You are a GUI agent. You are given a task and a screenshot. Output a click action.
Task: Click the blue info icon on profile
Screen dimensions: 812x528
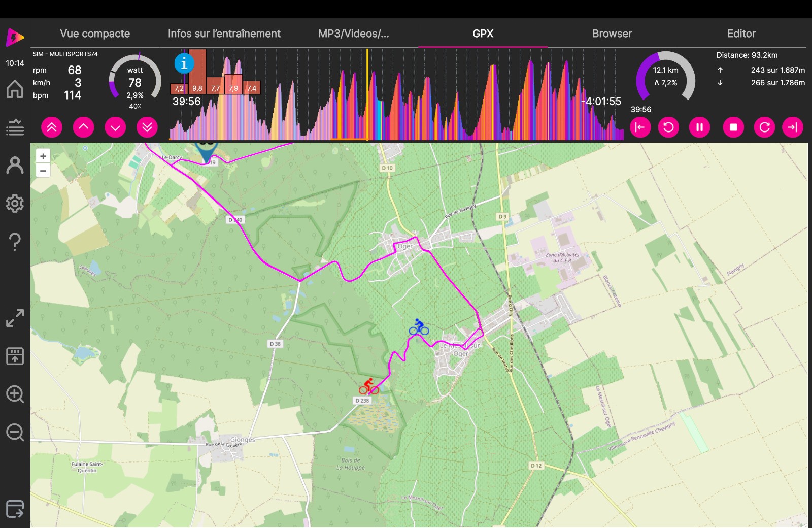tap(184, 63)
